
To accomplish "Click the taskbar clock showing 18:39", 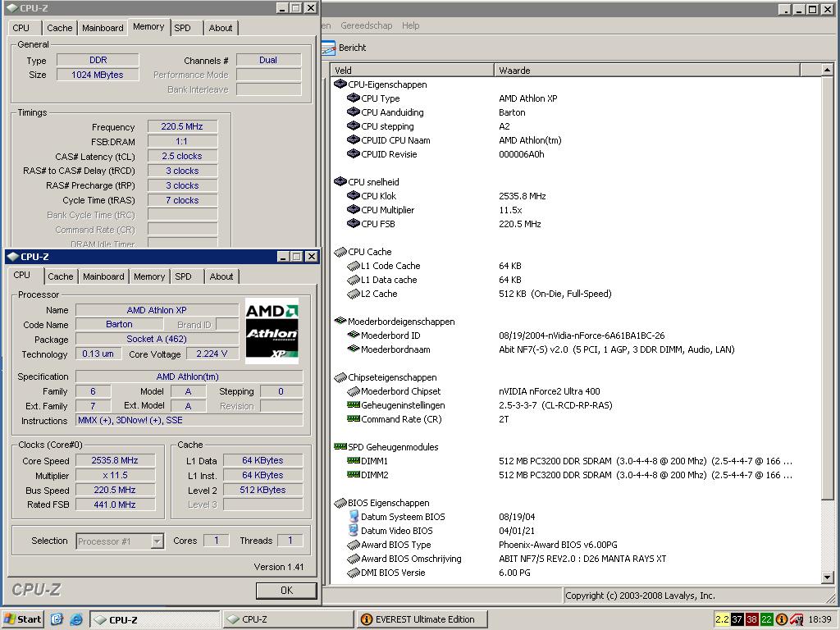I will (819, 619).
